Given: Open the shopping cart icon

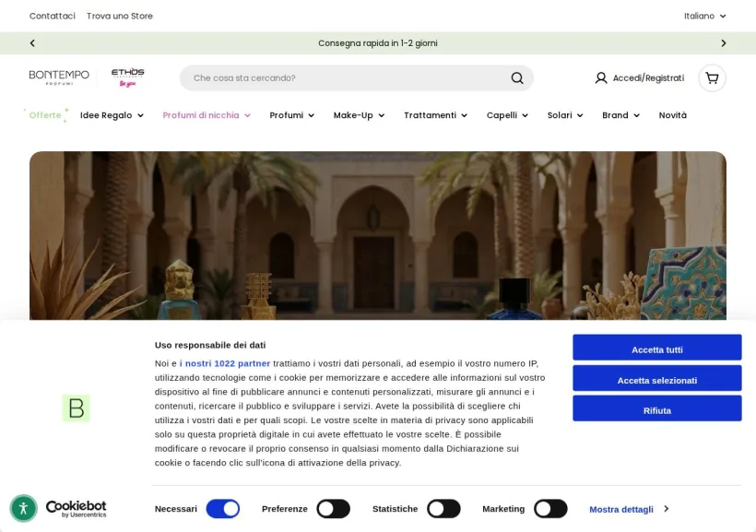Looking at the screenshot, I should [712, 78].
